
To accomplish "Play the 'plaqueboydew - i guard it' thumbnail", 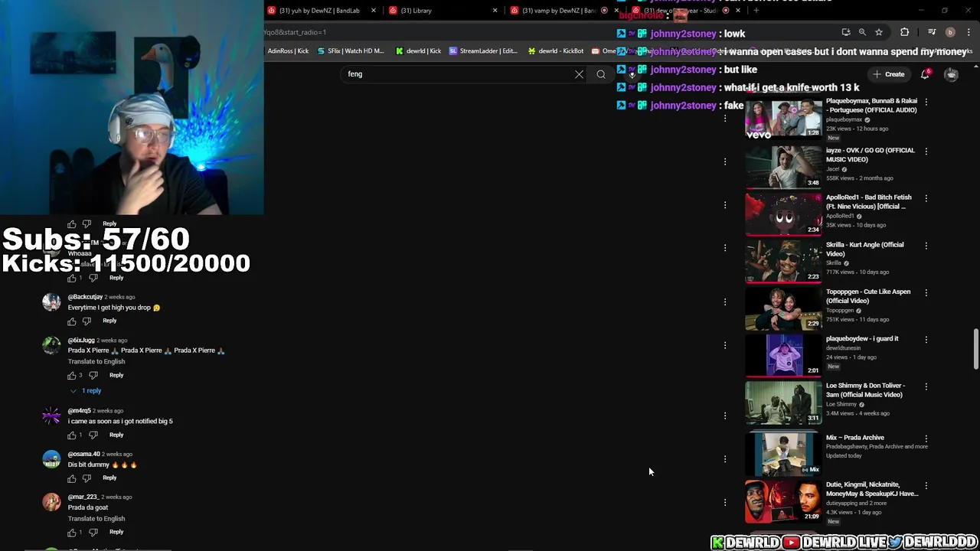I will (783, 355).
